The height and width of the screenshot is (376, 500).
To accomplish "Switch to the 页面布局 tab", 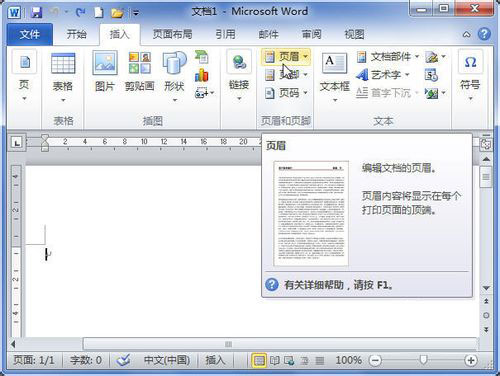I will click(x=172, y=34).
